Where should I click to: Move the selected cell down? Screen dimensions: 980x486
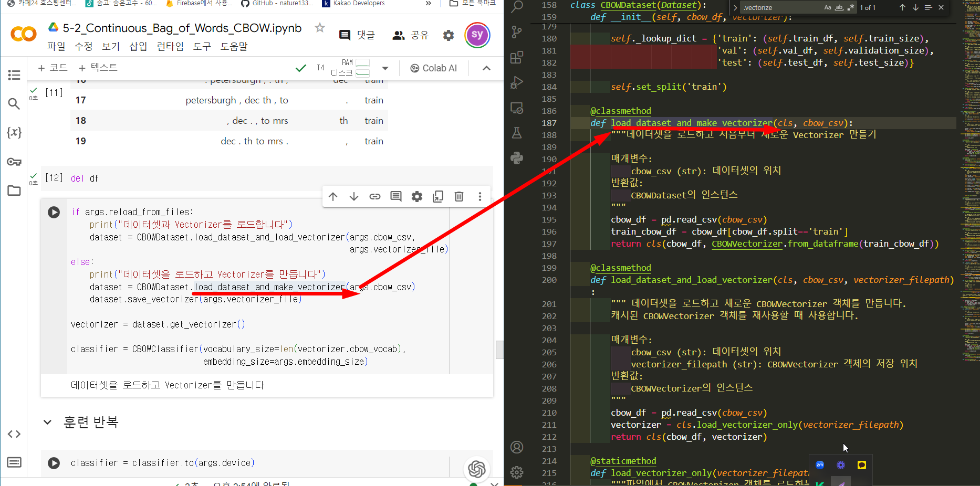click(354, 196)
